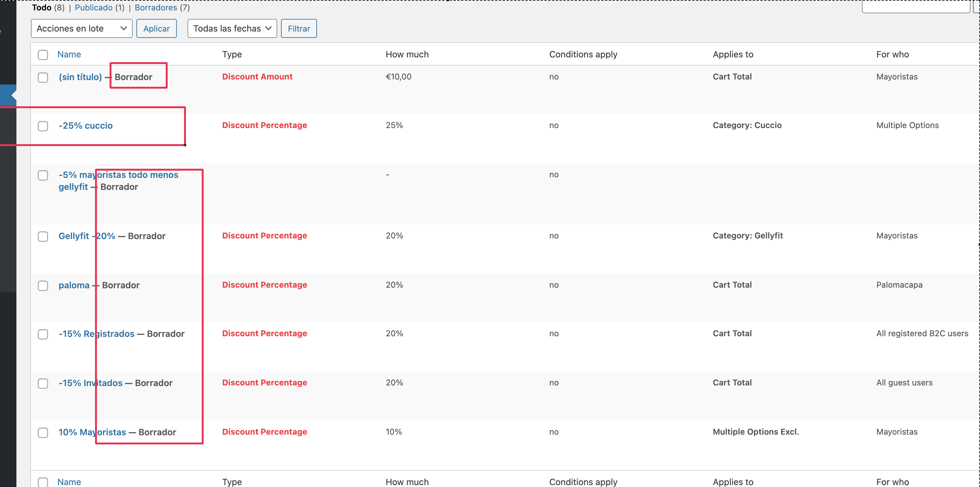Tick the -5% mayoristas todo menos gellyfit checkbox

tap(43, 175)
